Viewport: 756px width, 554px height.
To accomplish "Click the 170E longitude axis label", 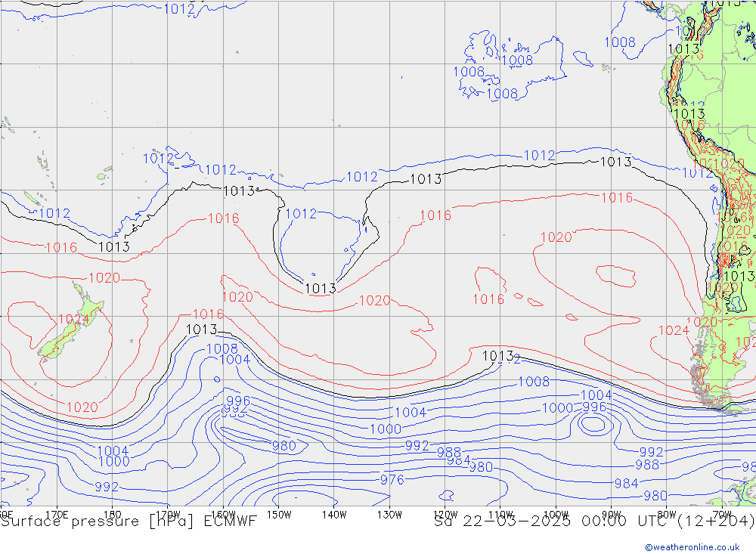I will (x=57, y=515).
